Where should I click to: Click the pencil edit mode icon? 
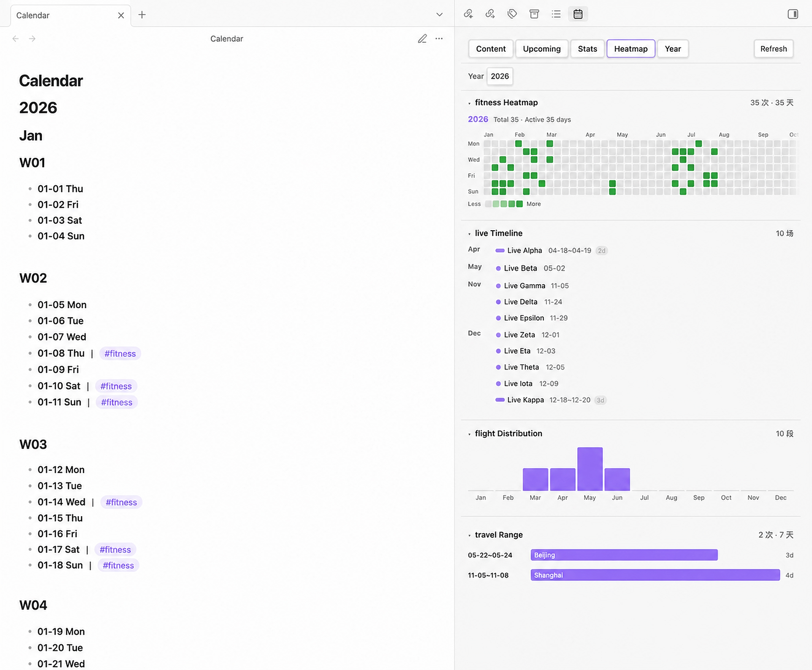422,39
